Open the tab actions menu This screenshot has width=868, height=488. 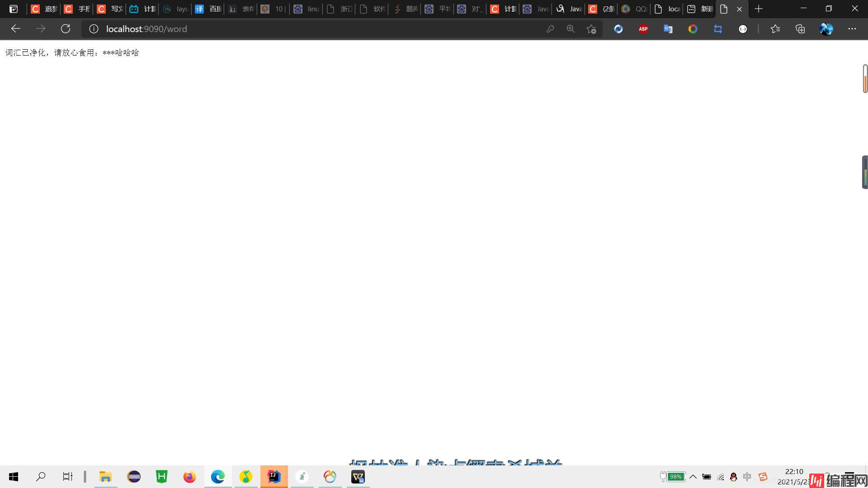[14, 9]
